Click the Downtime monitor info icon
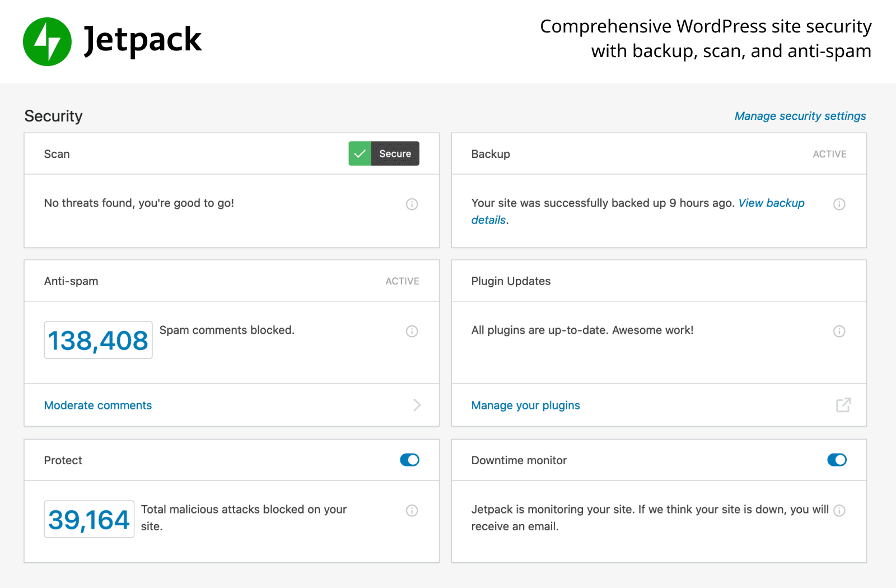 pyautogui.click(x=839, y=510)
